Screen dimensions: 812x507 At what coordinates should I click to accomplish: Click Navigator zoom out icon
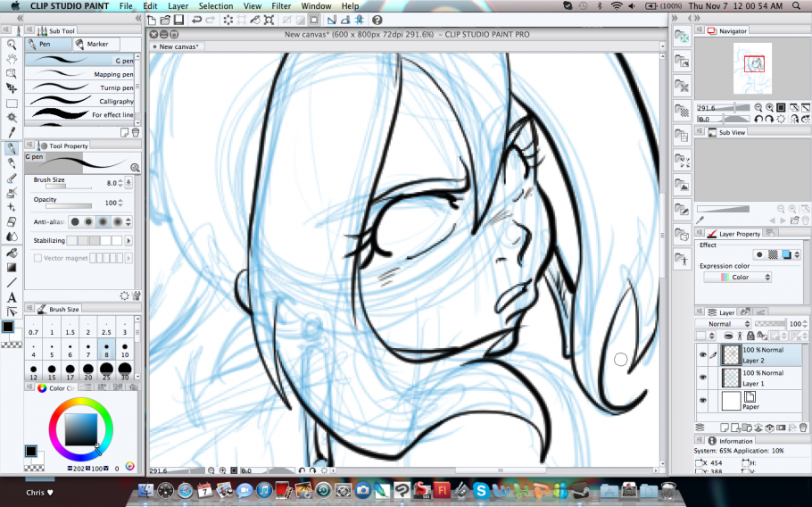pyautogui.click(x=758, y=108)
